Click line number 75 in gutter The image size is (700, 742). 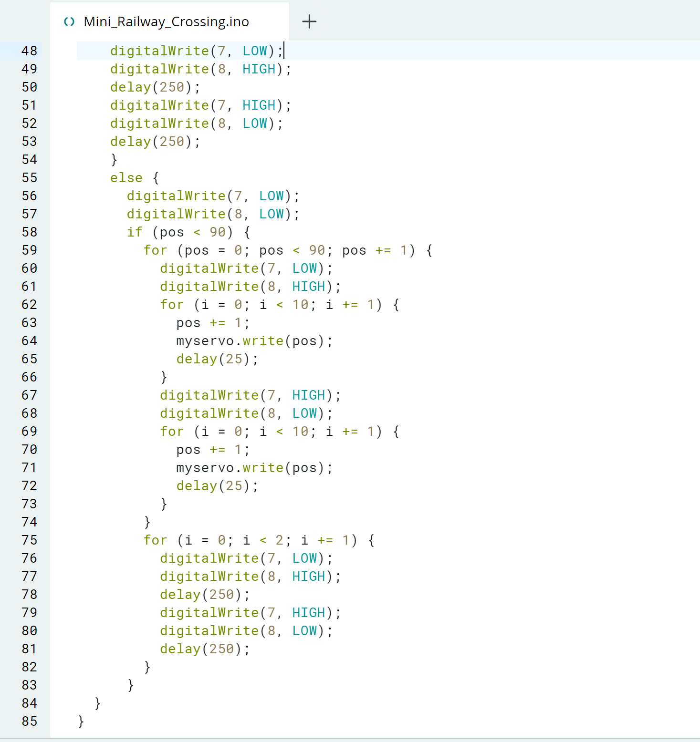pyautogui.click(x=29, y=540)
